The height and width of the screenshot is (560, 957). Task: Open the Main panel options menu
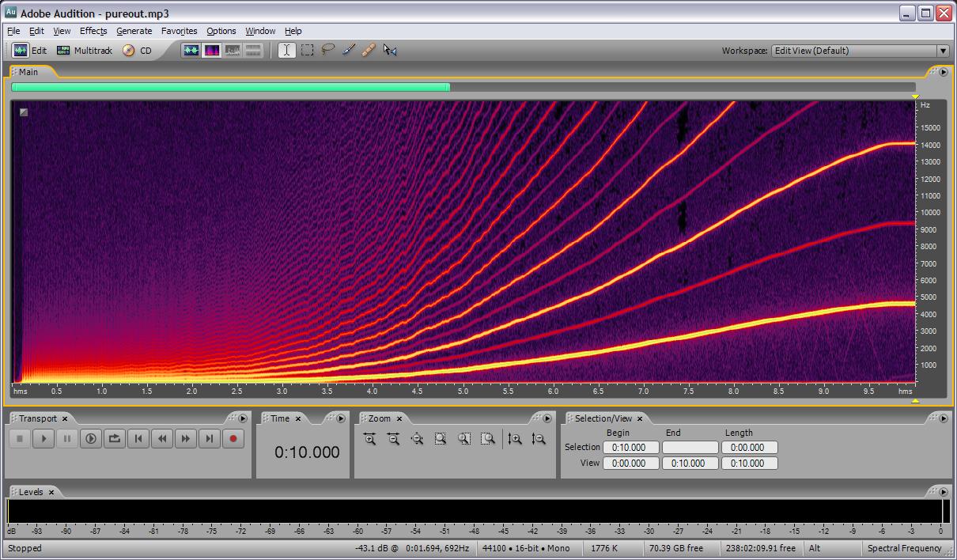click(x=943, y=72)
